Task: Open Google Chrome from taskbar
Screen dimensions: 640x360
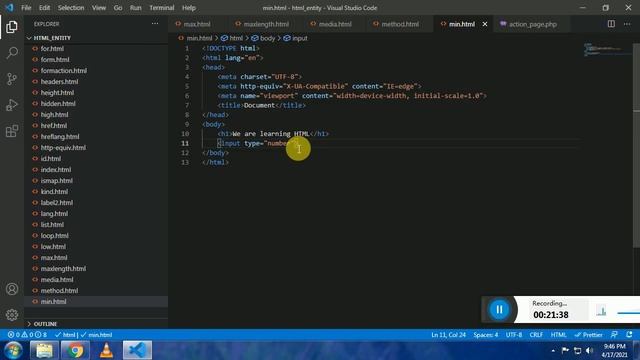Action: [75, 350]
